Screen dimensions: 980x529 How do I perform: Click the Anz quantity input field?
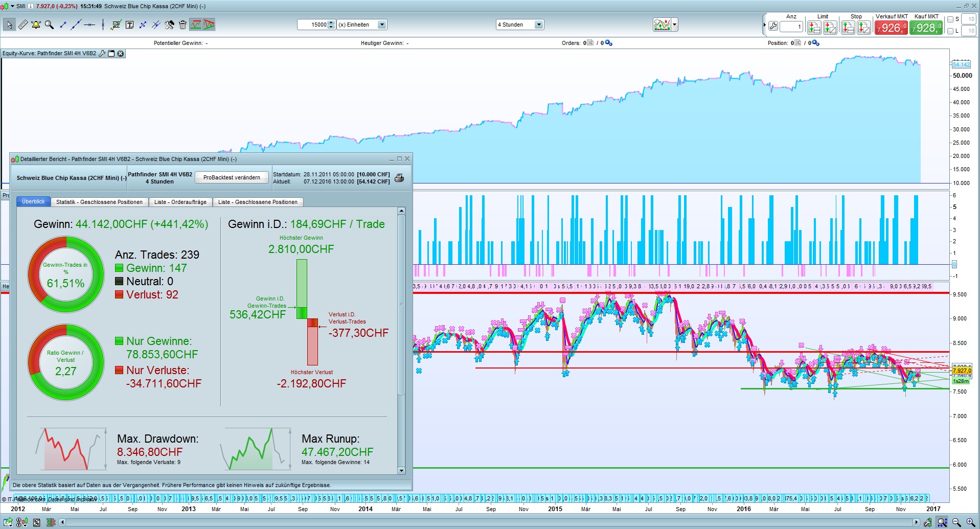[x=791, y=27]
